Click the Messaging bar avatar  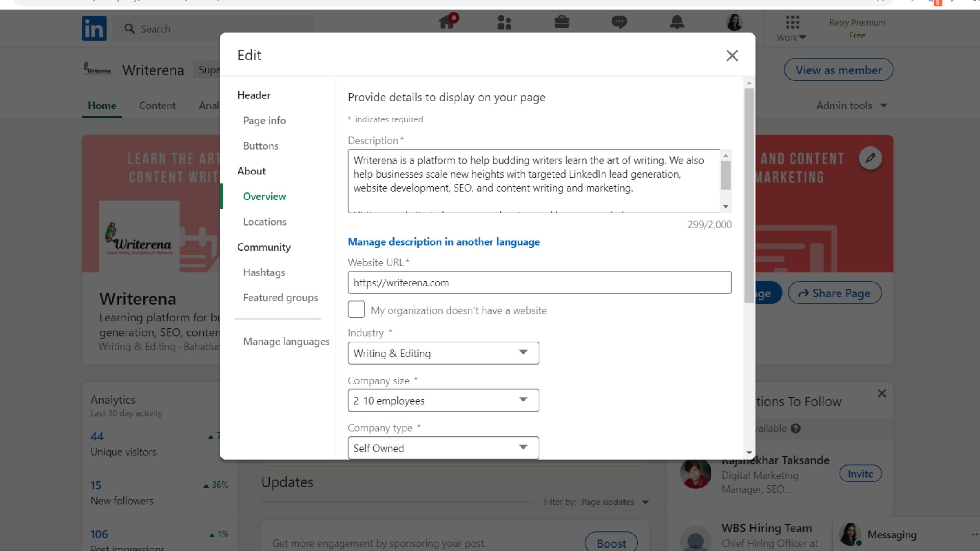click(850, 534)
